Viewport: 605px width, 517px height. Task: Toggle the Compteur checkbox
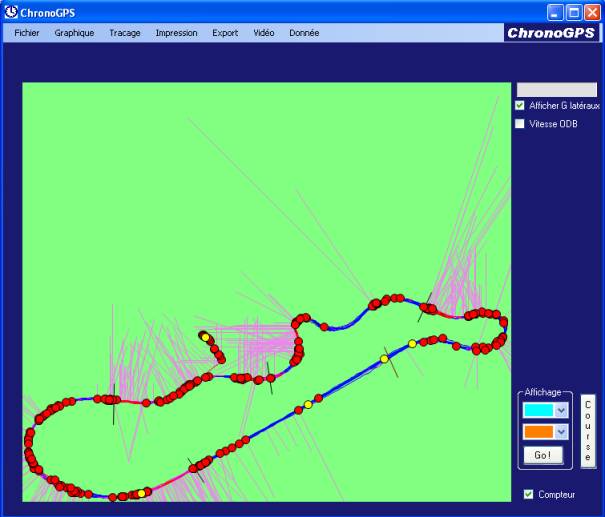(x=528, y=494)
